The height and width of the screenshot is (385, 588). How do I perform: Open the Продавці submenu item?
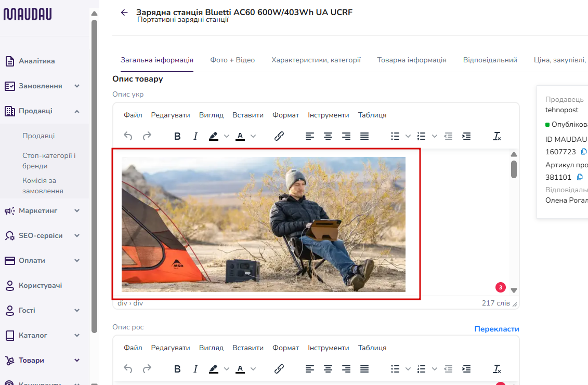(x=38, y=136)
